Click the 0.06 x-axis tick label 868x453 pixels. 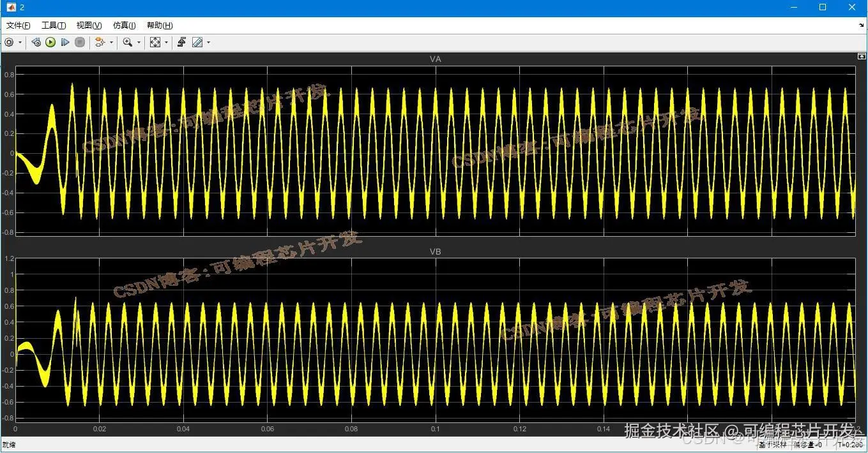(268, 429)
